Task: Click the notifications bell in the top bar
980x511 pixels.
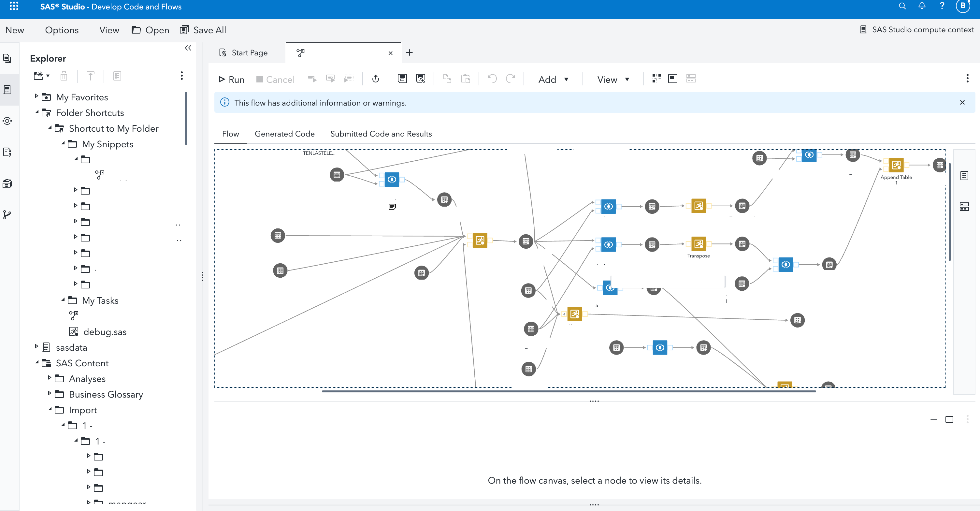Action: (x=922, y=6)
